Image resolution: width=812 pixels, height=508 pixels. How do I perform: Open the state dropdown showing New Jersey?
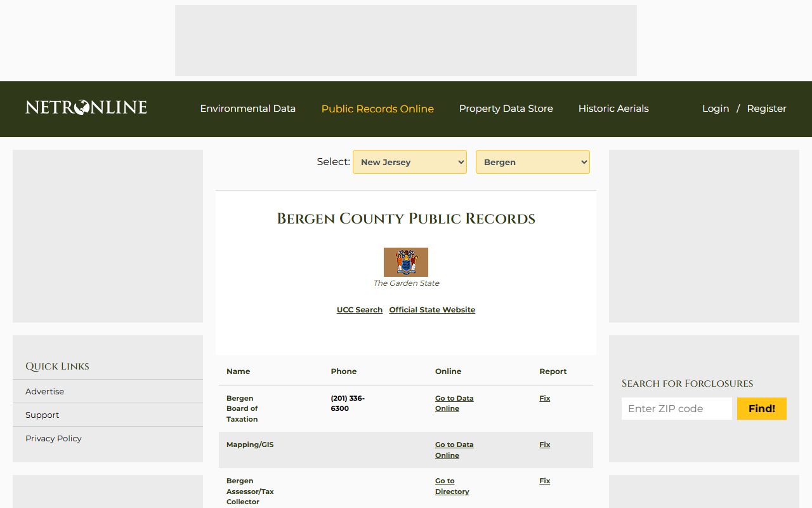tap(410, 162)
